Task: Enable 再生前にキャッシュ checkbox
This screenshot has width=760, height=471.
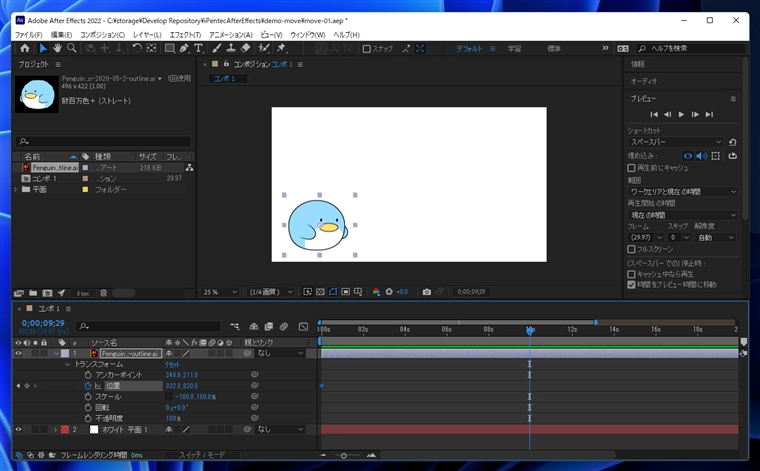Action: click(631, 168)
